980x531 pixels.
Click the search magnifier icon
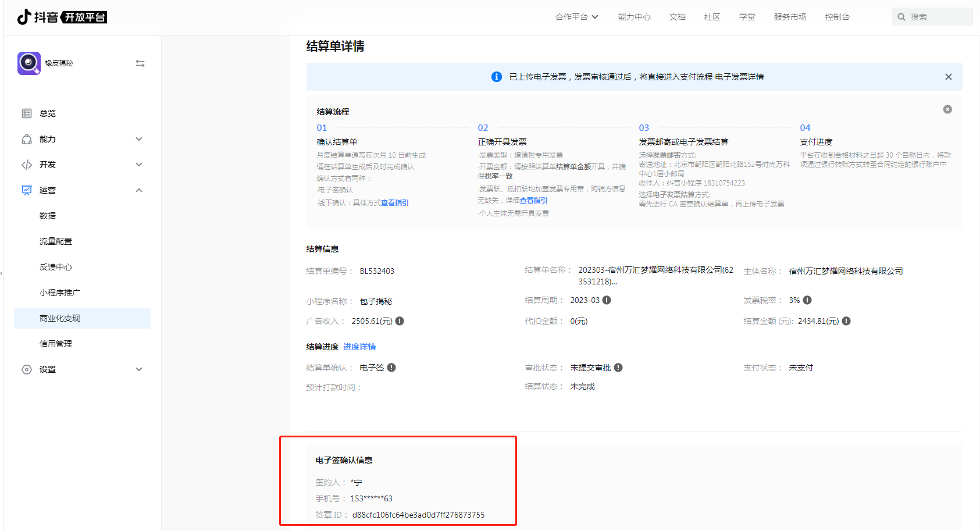[x=901, y=17]
